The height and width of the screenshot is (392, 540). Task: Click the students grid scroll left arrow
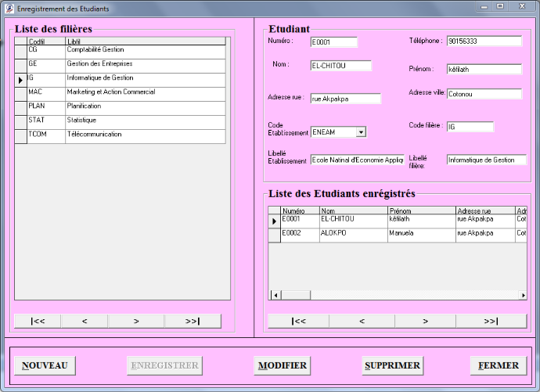[275, 295]
